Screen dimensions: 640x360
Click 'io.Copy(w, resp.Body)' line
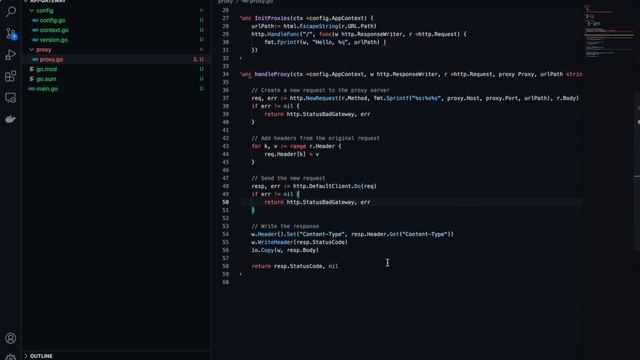point(285,250)
